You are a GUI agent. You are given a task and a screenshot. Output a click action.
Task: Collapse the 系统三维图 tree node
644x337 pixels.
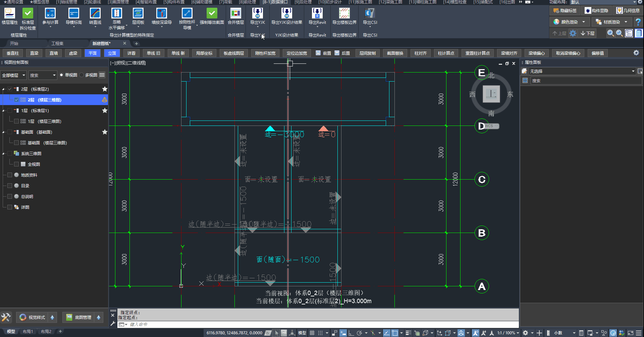3,154
